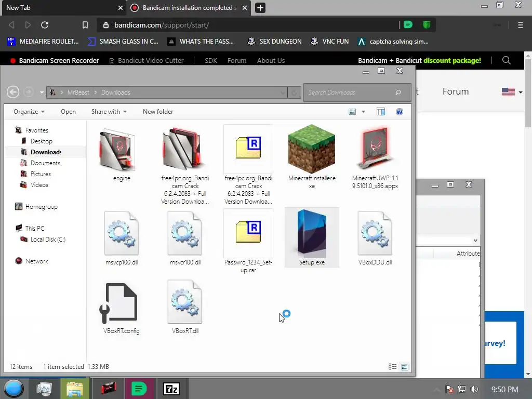This screenshot has height=399, width=532.
Task: Open the view options dropdown arrow
Action: point(363,112)
